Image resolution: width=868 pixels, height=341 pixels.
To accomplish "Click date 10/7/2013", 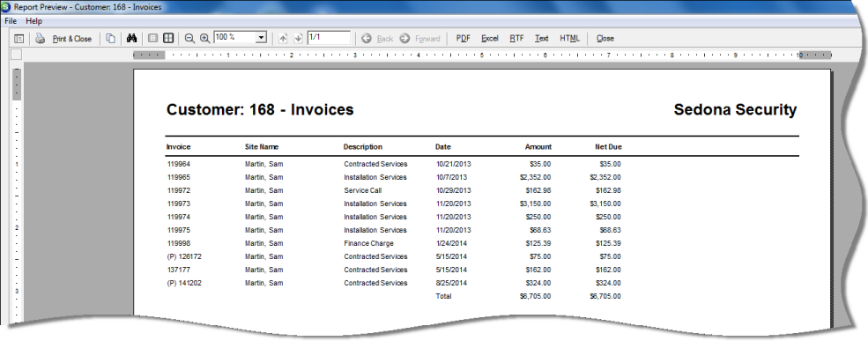I will 451,178.
